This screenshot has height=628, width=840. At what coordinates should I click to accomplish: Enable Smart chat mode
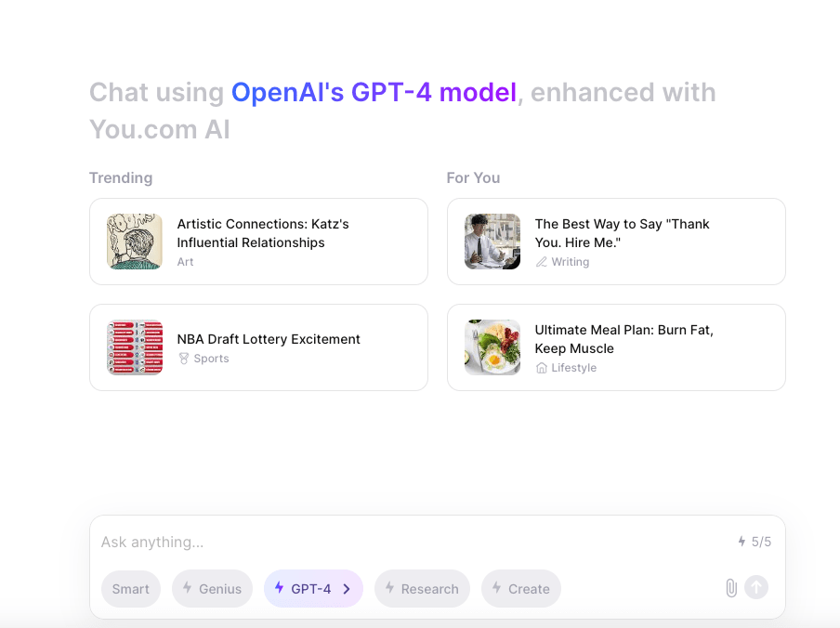coord(131,589)
